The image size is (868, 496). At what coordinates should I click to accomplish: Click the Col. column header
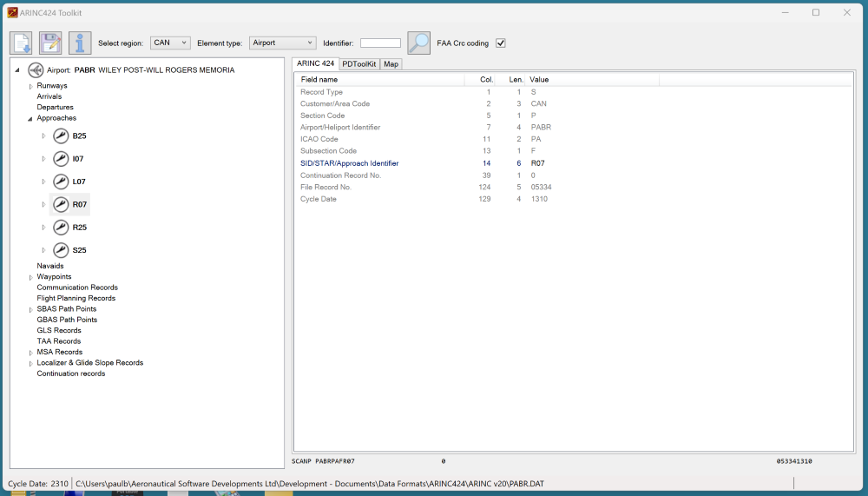click(x=479, y=79)
